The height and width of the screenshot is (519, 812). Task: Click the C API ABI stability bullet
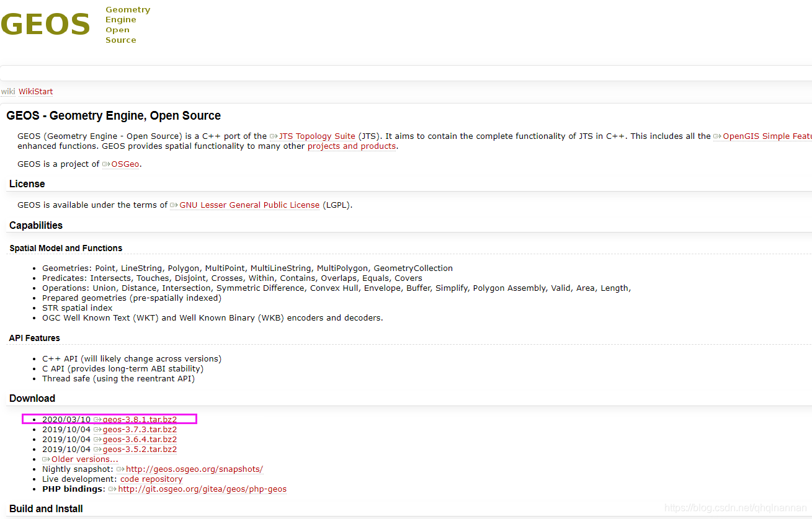tap(123, 369)
